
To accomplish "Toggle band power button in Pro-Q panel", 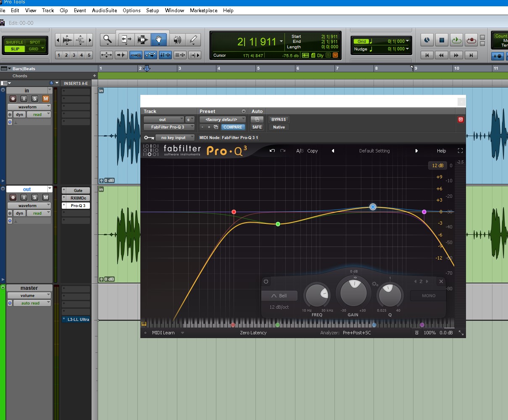I will 266,281.
